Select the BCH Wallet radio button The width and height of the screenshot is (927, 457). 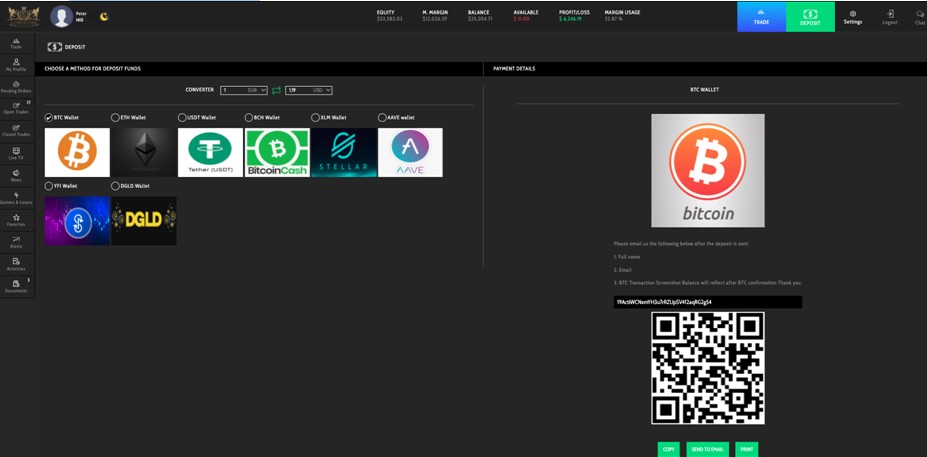point(249,118)
